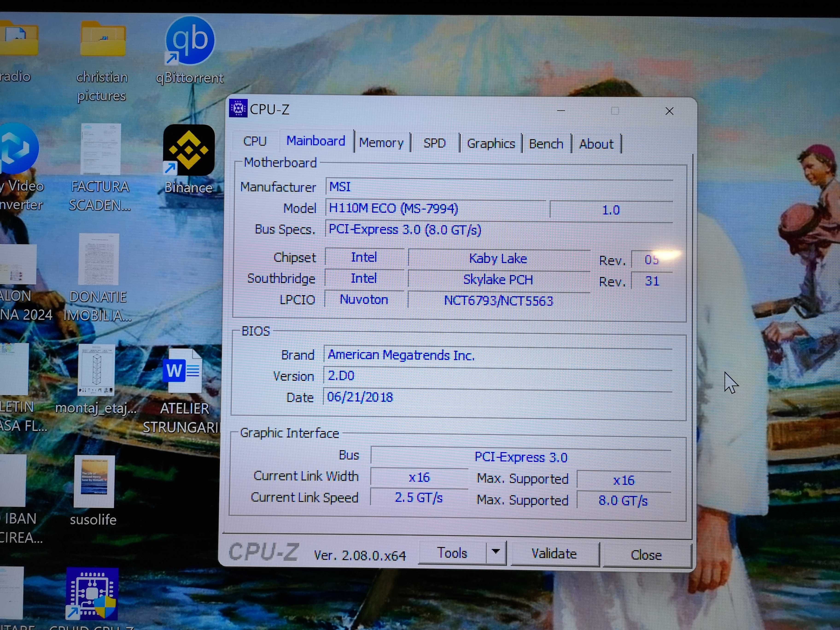The width and height of the screenshot is (840, 630).
Task: Click the Current Link Speed 2.5 GT/s value
Action: 419,497
